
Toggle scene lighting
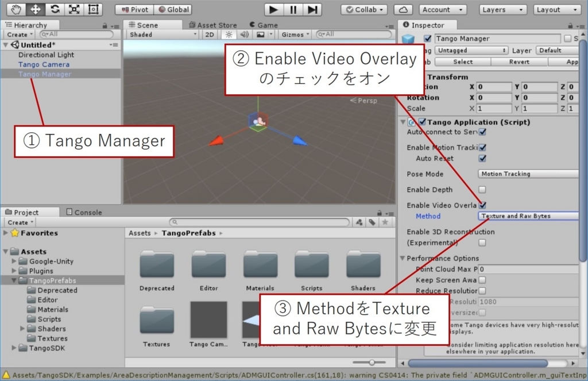click(x=229, y=34)
